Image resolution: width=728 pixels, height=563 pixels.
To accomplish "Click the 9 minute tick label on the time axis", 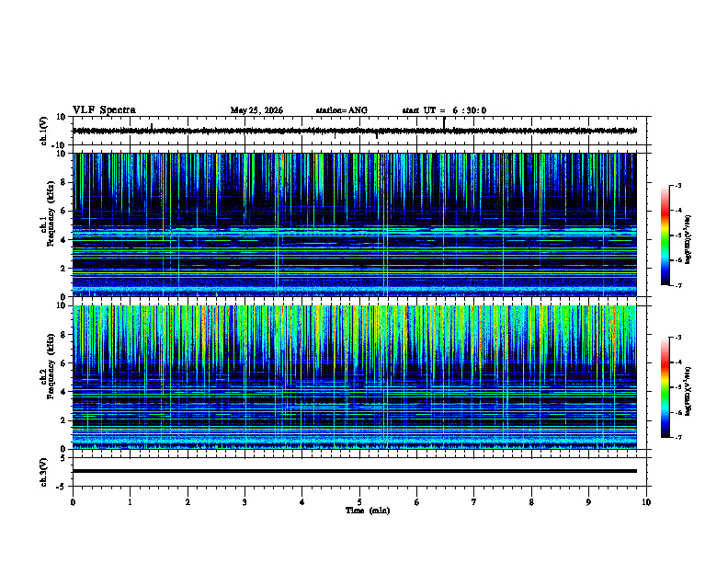I will (x=588, y=502).
